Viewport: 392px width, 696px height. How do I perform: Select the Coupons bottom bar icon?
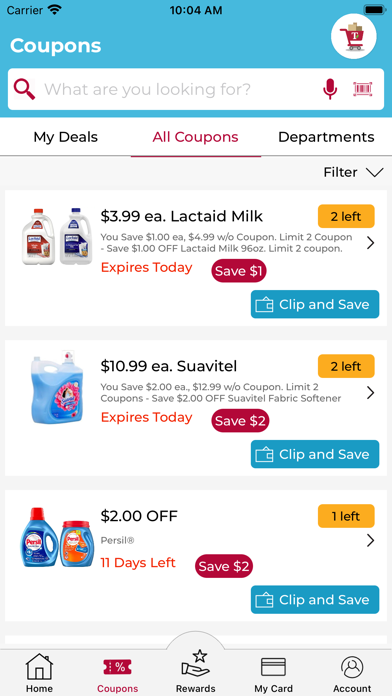click(x=117, y=673)
